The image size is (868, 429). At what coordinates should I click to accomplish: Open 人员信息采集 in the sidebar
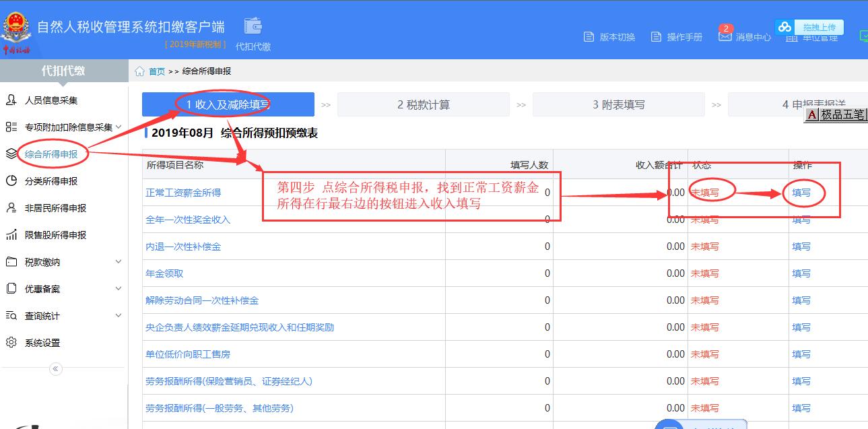click(51, 100)
